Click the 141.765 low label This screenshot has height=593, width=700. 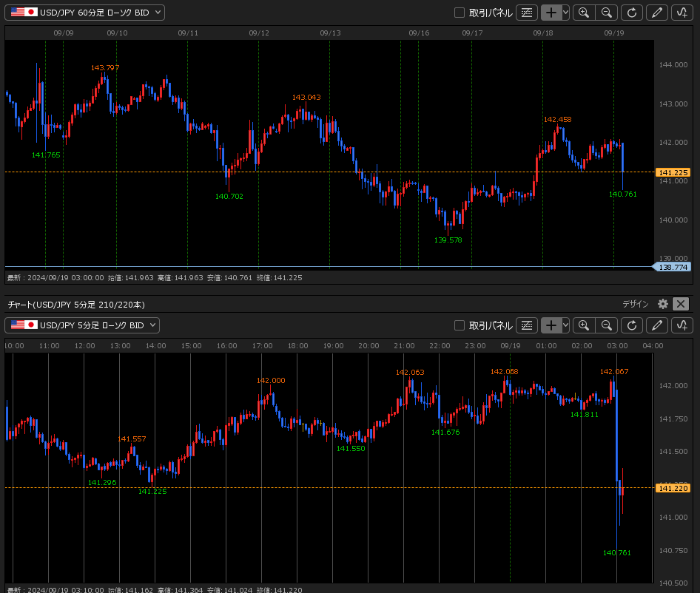click(x=46, y=155)
